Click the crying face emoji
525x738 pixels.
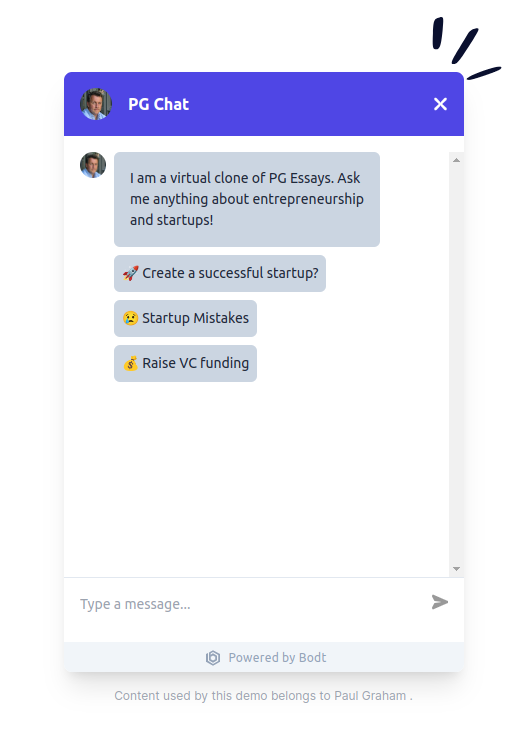coord(130,318)
